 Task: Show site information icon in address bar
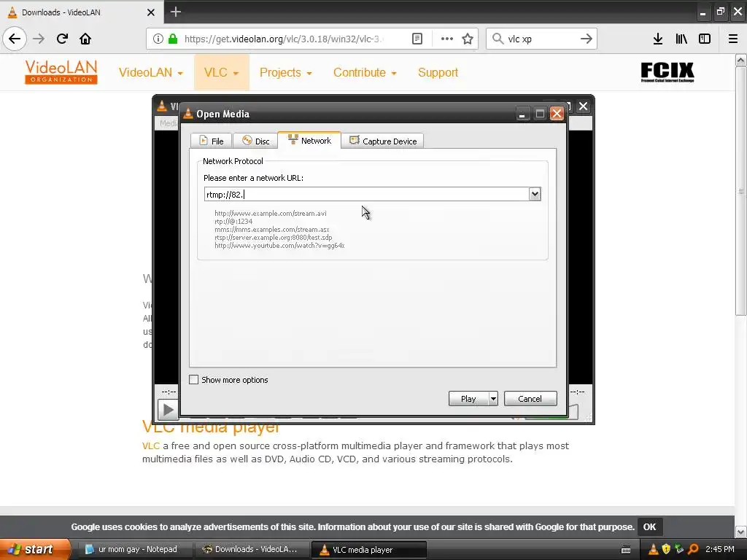tap(158, 39)
